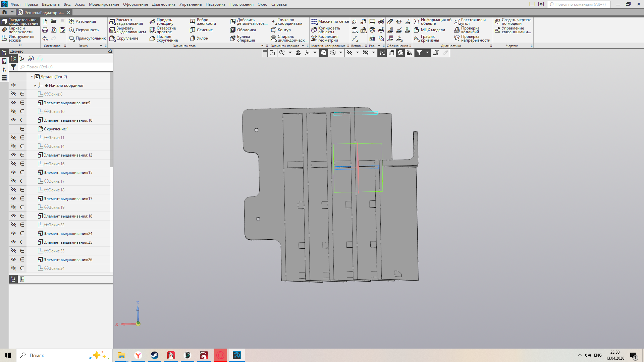Run Проверка коллизий check
The width and height of the screenshot is (644, 362).
click(x=467, y=30)
